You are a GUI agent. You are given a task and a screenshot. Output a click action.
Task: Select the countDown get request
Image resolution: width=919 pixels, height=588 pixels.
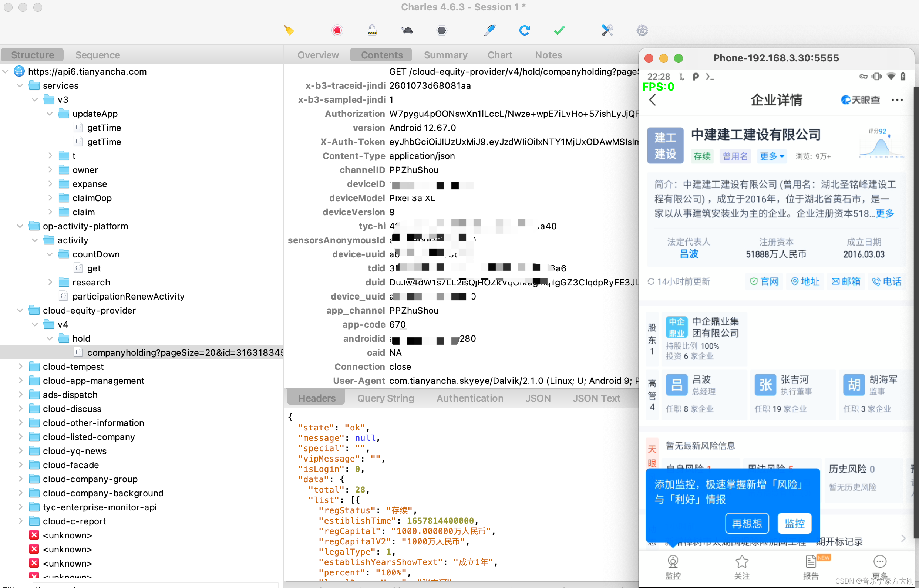[x=94, y=268]
